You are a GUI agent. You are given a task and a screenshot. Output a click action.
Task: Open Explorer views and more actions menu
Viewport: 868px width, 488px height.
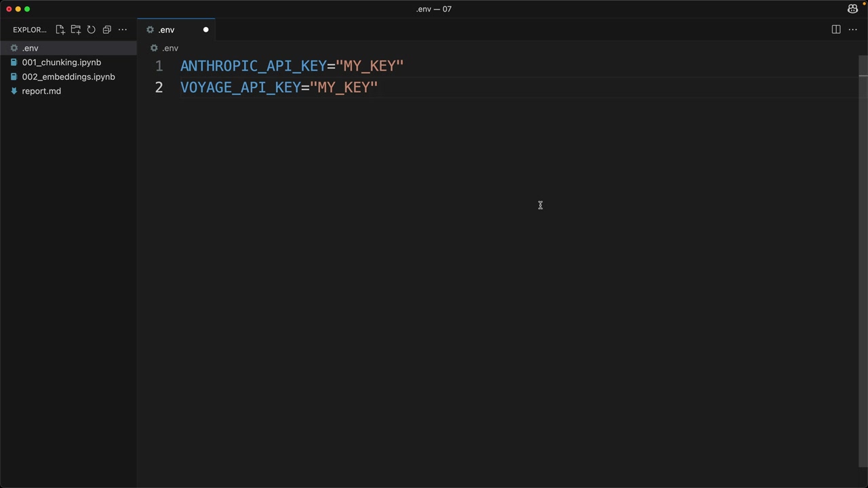click(x=123, y=30)
